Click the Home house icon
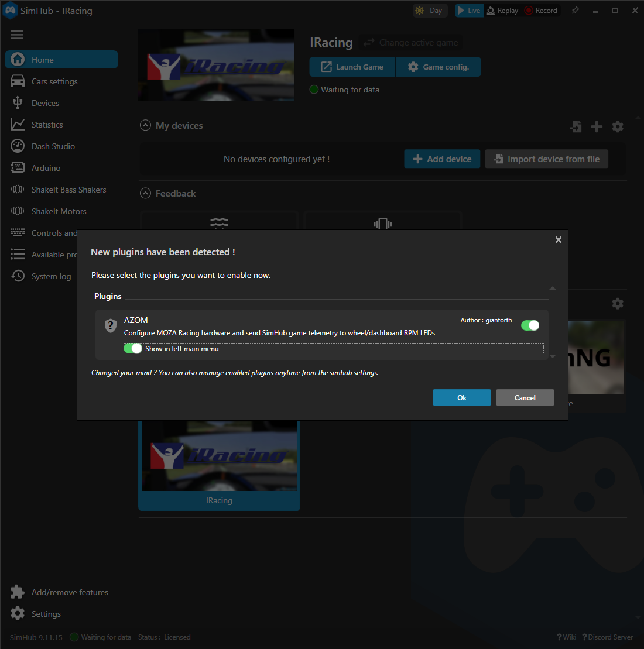 [x=18, y=59]
